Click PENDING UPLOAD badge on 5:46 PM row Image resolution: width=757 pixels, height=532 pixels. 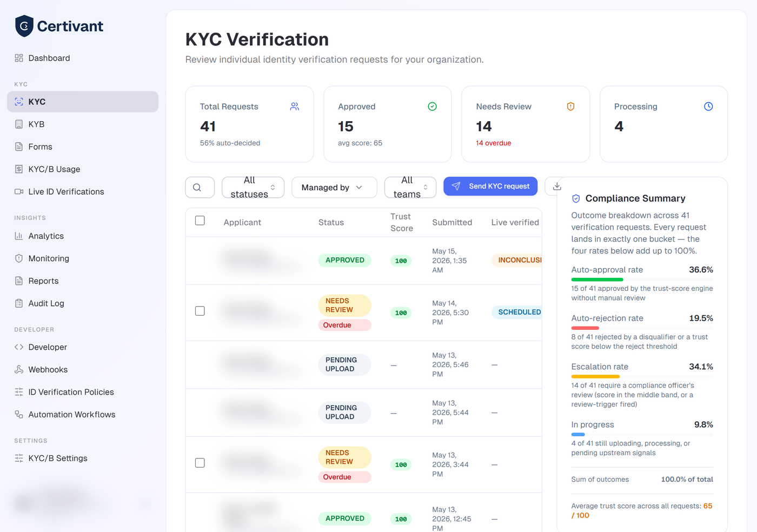[x=344, y=364]
